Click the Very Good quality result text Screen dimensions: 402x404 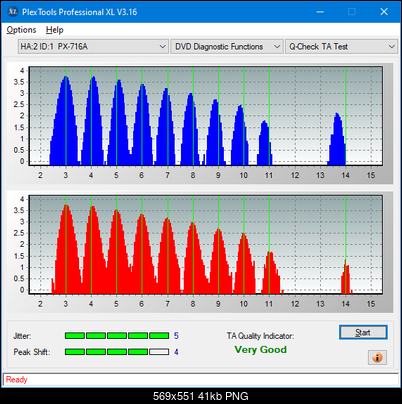coord(260,350)
